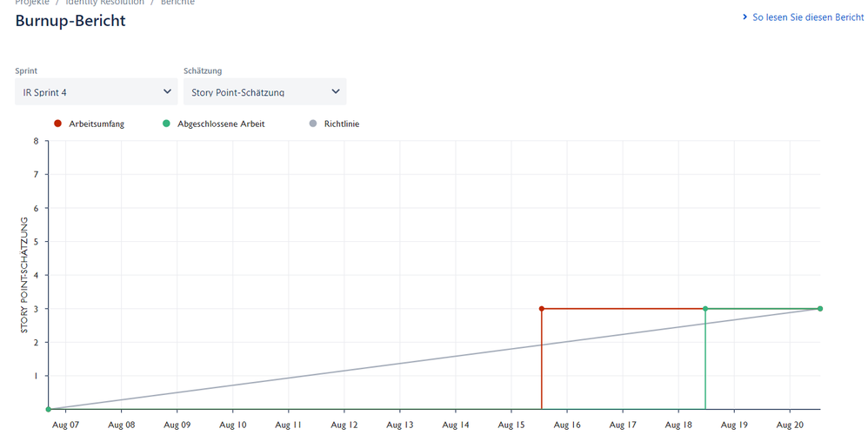Select the green end point after Aug 20
This screenshot has width=868, height=442.
tap(820, 309)
